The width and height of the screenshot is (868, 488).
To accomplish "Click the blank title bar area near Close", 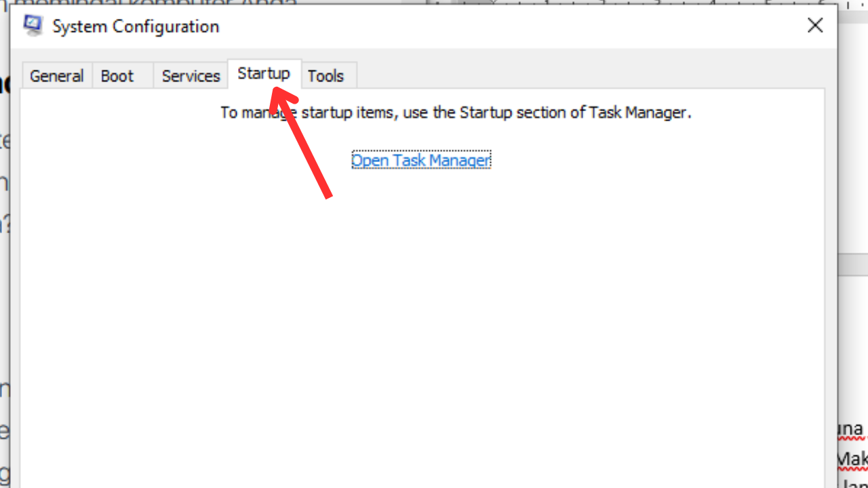I will click(509, 26).
